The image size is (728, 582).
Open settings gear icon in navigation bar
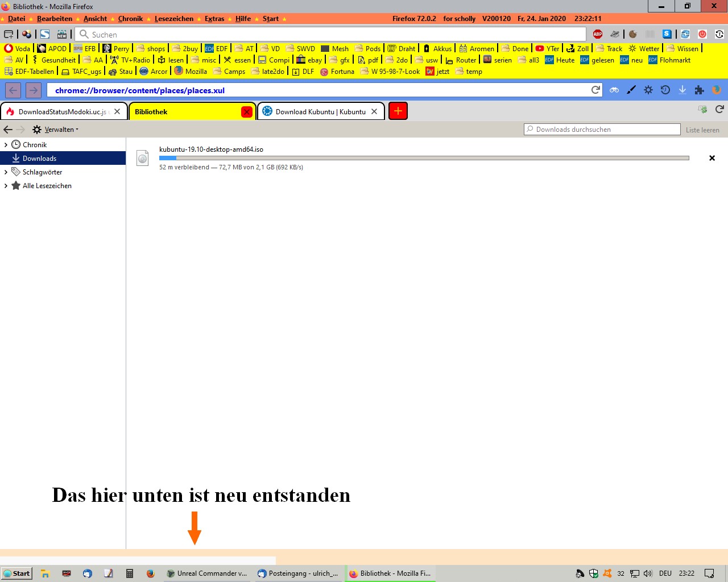tap(648, 90)
